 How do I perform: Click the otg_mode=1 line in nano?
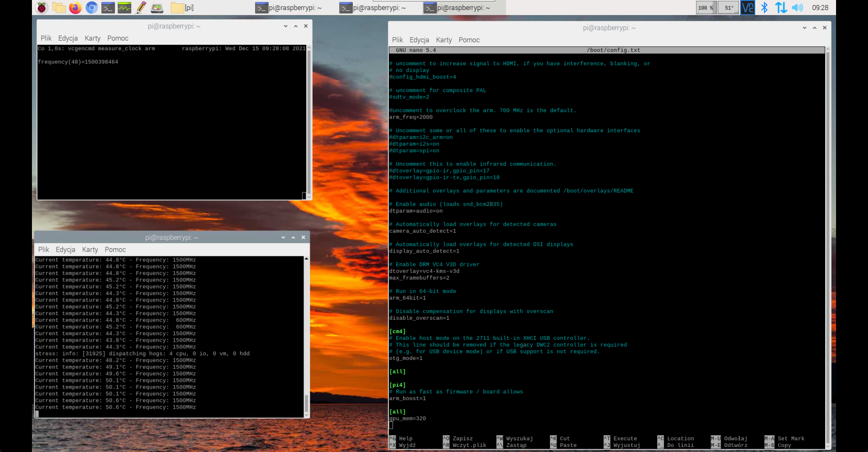(x=406, y=358)
